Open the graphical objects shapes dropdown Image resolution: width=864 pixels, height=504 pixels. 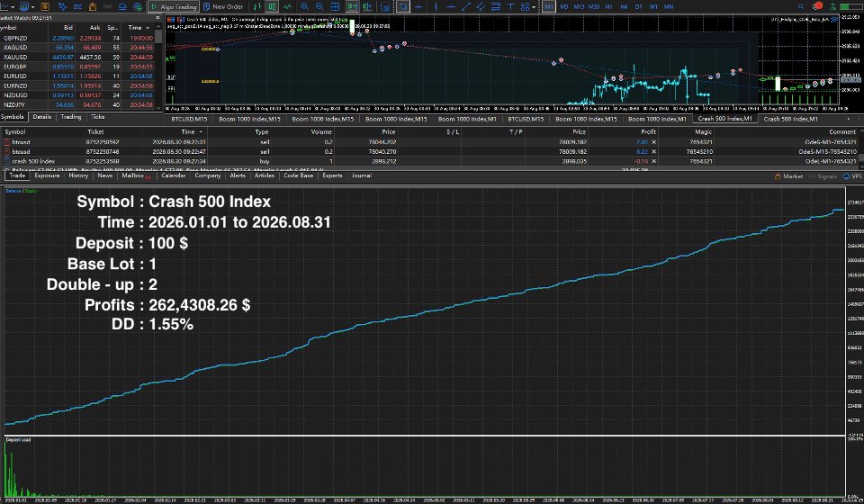click(534, 7)
